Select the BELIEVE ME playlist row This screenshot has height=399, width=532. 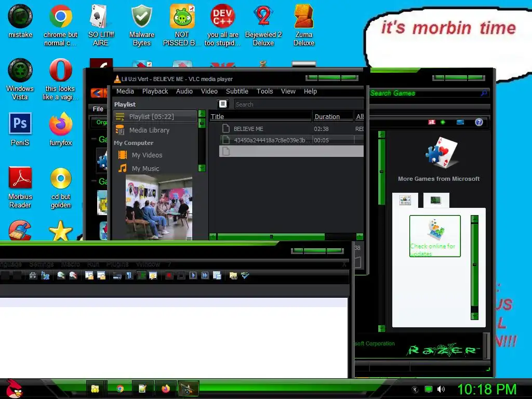coord(291,129)
